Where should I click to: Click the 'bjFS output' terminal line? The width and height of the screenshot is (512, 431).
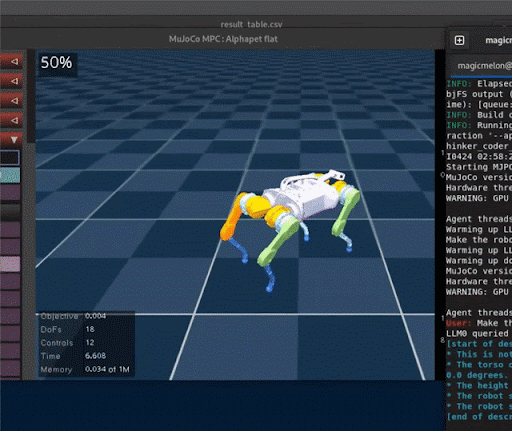click(479, 94)
